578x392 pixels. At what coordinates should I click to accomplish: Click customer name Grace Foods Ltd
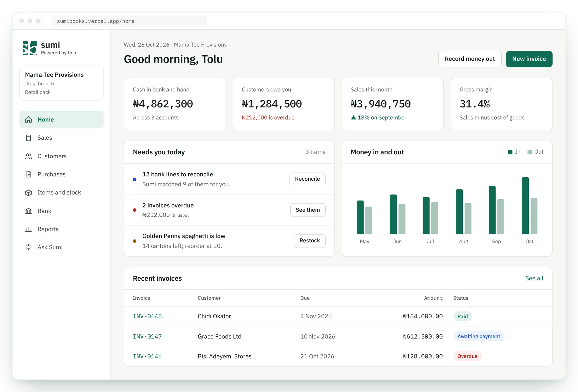pos(219,336)
